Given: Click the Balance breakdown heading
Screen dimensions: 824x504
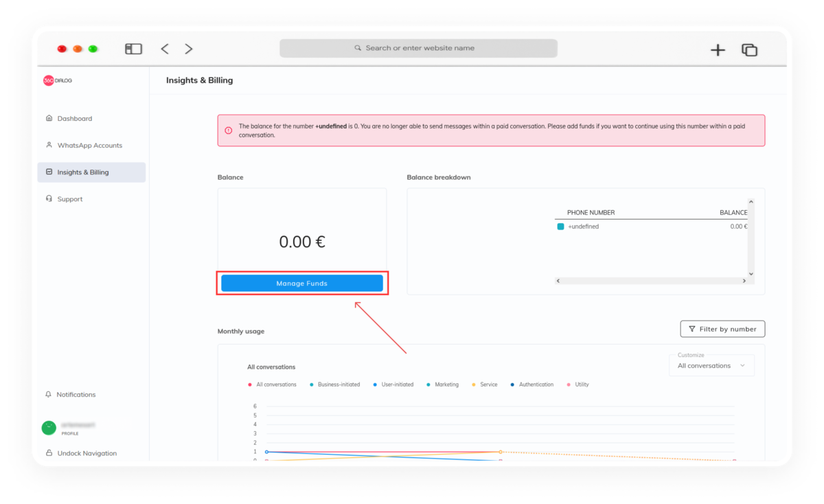Looking at the screenshot, I should (x=439, y=177).
